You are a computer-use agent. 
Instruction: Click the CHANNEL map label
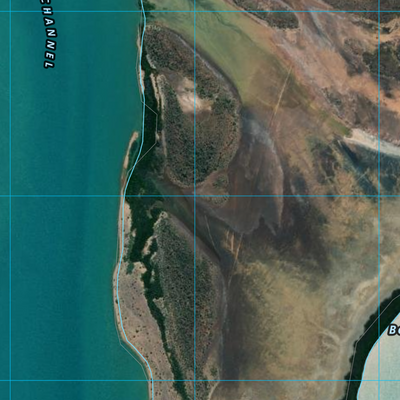pos(49,33)
